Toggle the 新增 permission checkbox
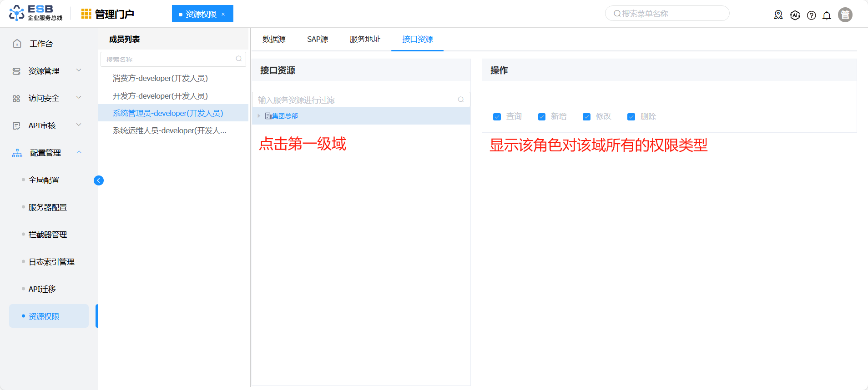 click(541, 117)
